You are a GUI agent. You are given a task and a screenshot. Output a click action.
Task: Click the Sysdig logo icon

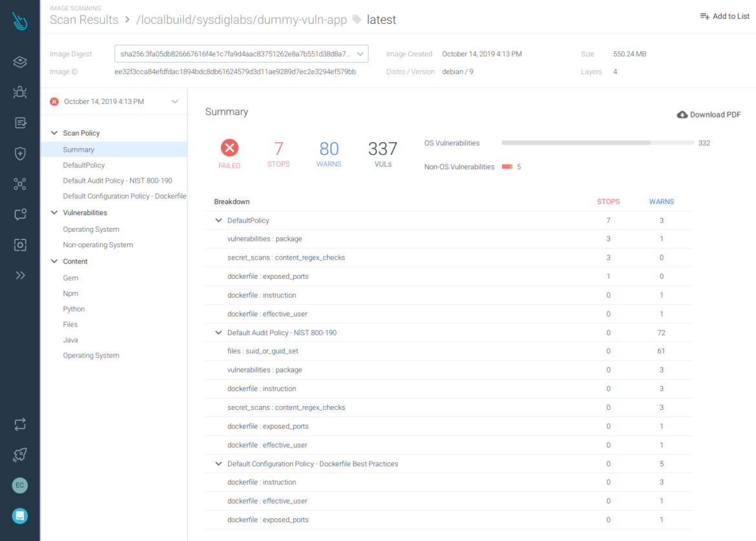click(20, 21)
